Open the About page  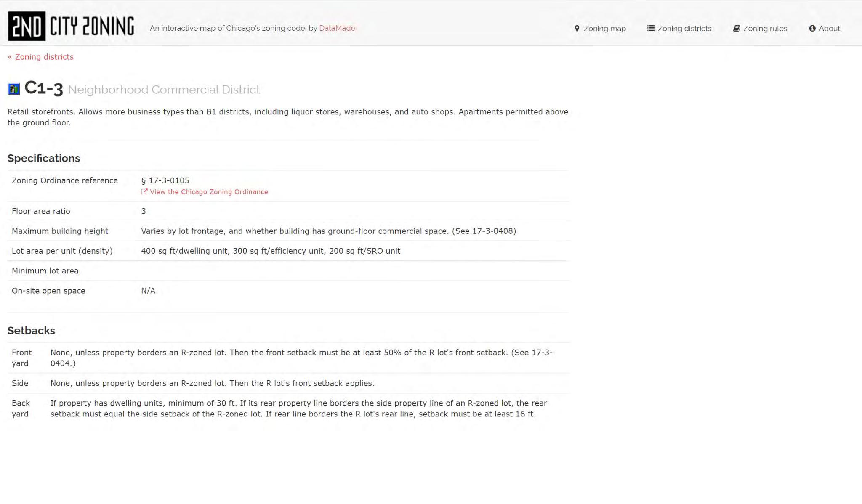point(829,29)
